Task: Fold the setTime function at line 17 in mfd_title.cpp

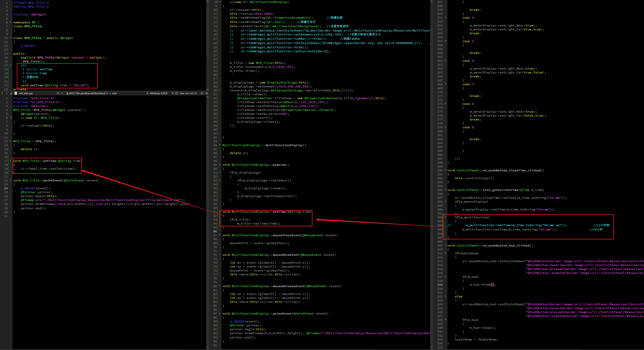Action: tap(10, 161)
